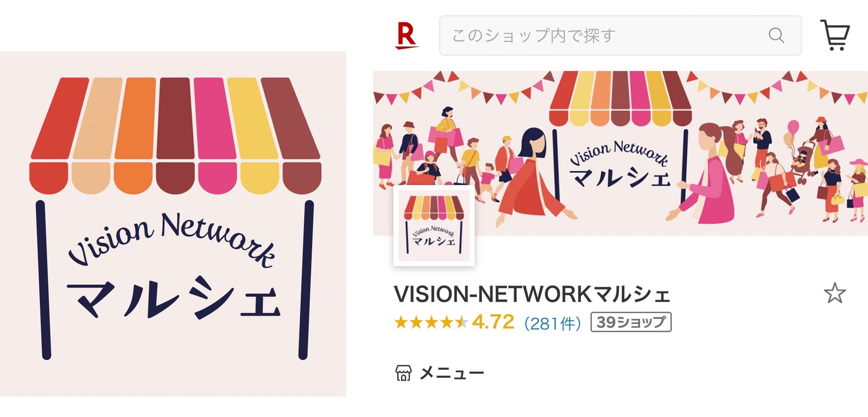Click the 4.72 rating score
This screenshot has width=868, height=417.
493,322
